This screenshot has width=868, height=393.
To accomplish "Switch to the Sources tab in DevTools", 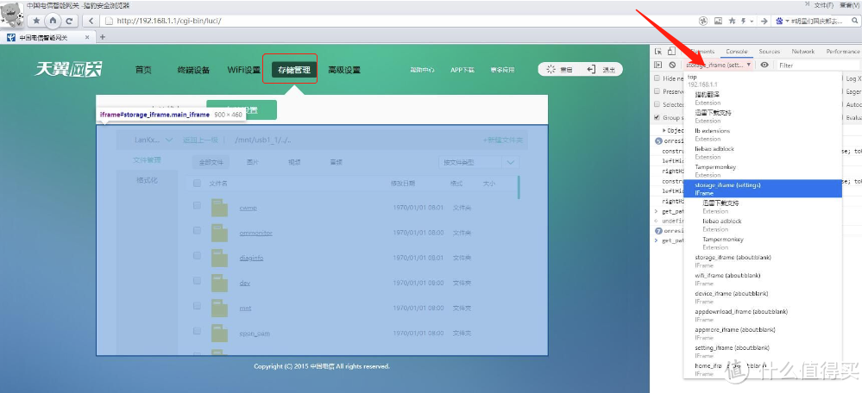I will [770, 52].
